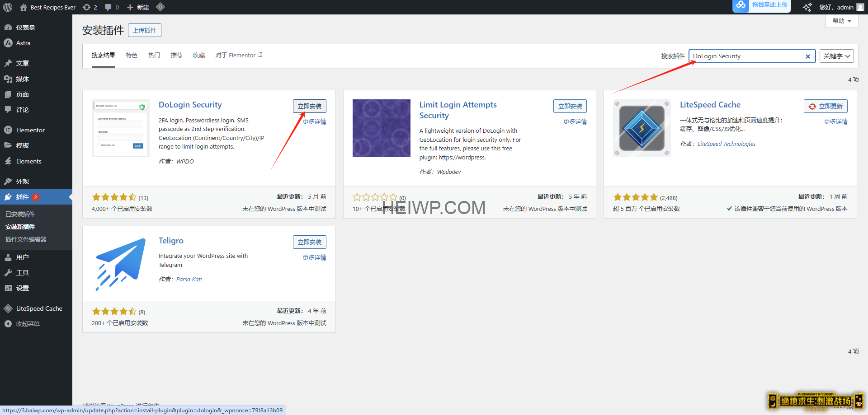The width and height of the screenshot is (868, 415).
Task: Click the purple Limit Login Attempts thumbnail
Action: tap(382, 128)
